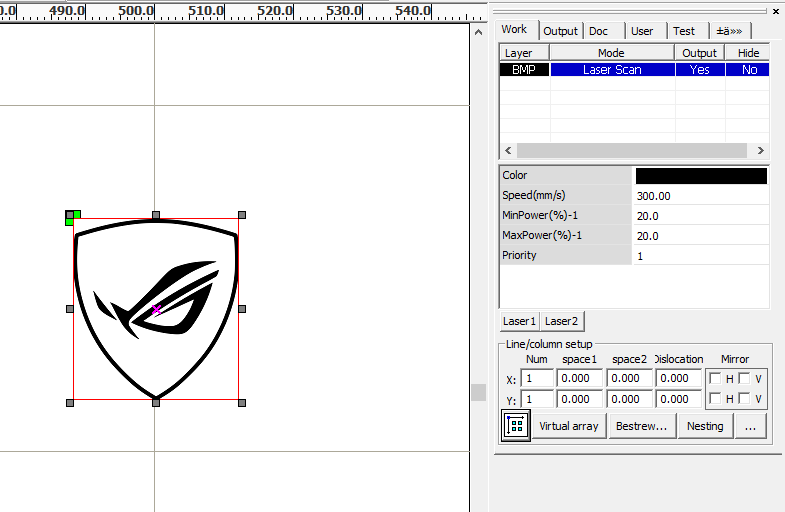The height and width of the screenshot is (512, 785).
Task: Open the garbled ±ä»» tab
Action: [729, 31]
